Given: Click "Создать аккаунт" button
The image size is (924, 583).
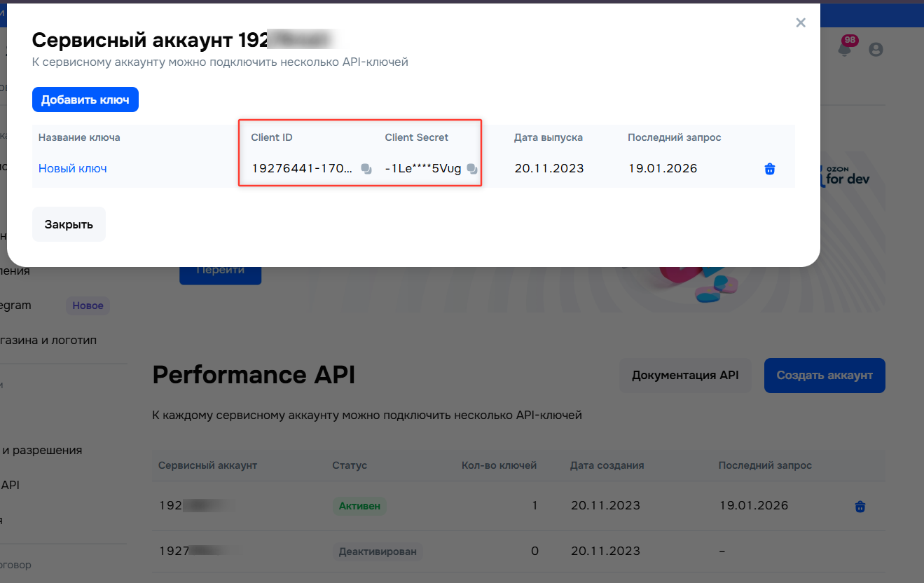Looking at the screenshot, I should tap(825, 376).
